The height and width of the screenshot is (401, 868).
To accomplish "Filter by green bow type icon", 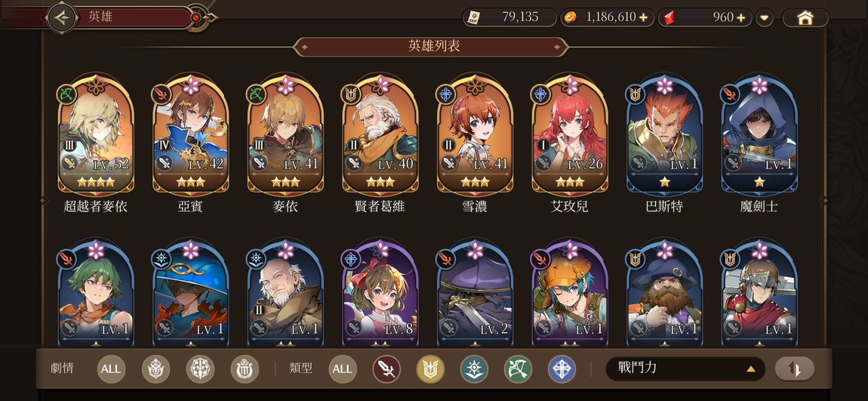I will coord(518,369).
